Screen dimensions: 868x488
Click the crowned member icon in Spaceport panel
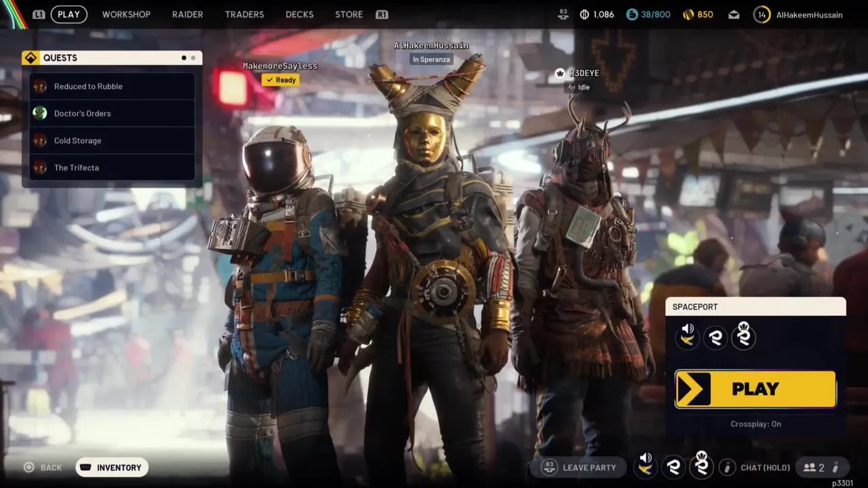point(743,335)
